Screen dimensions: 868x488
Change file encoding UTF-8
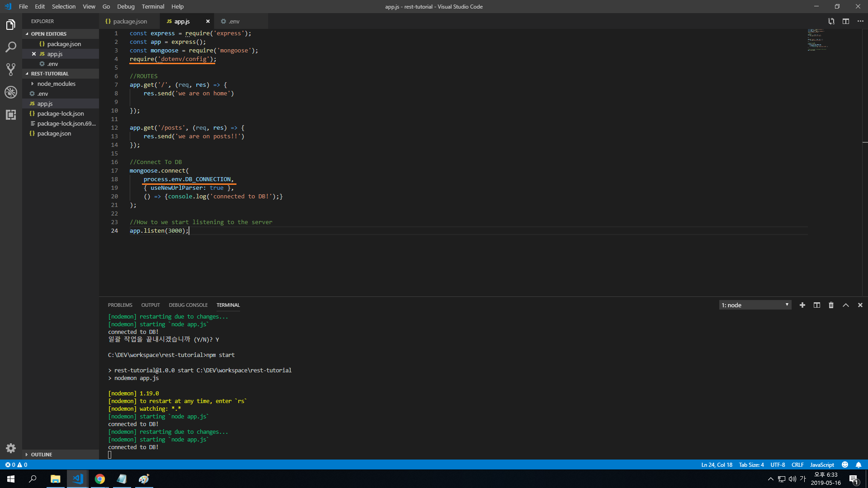click(778, 465)
